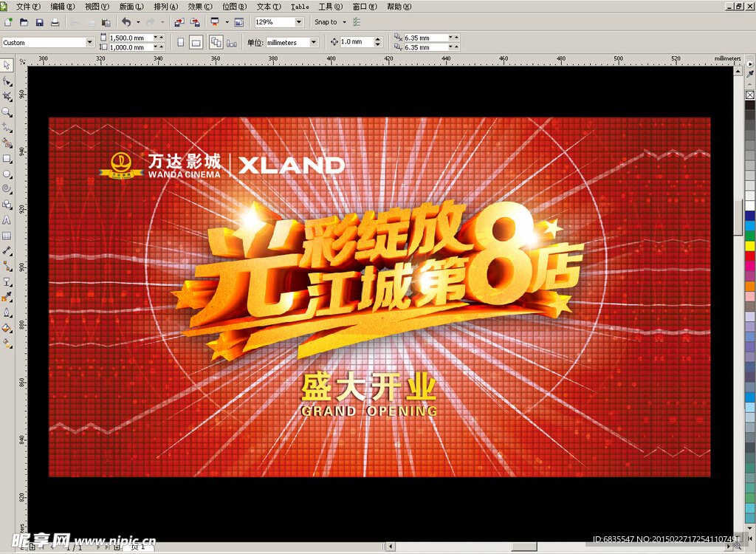Open the color palette flyout arrow
Screen dimensions: 756x554
[750, 64]
